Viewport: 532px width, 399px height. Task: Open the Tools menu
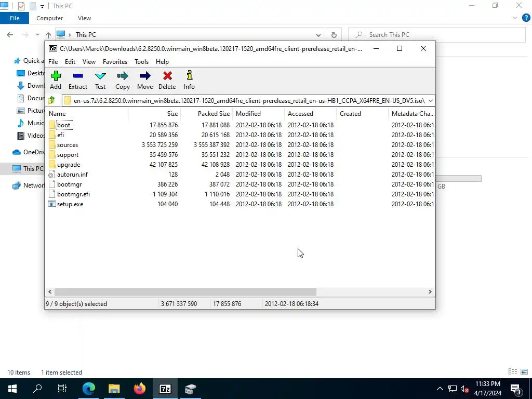point(141,62)
